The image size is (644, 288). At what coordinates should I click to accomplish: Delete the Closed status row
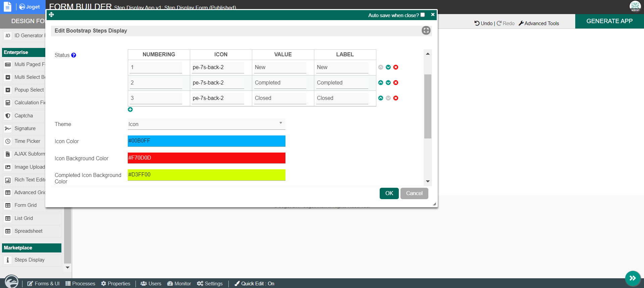click(396, 98)
